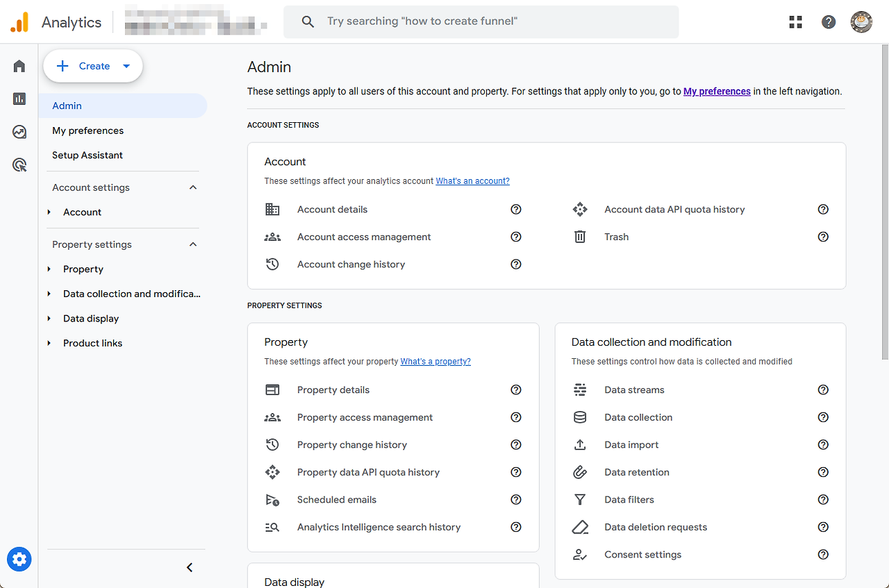Select My preferences in side menu
Image resolution: width=889 pixels, height=588 pixels.
(x=88, y=131)
